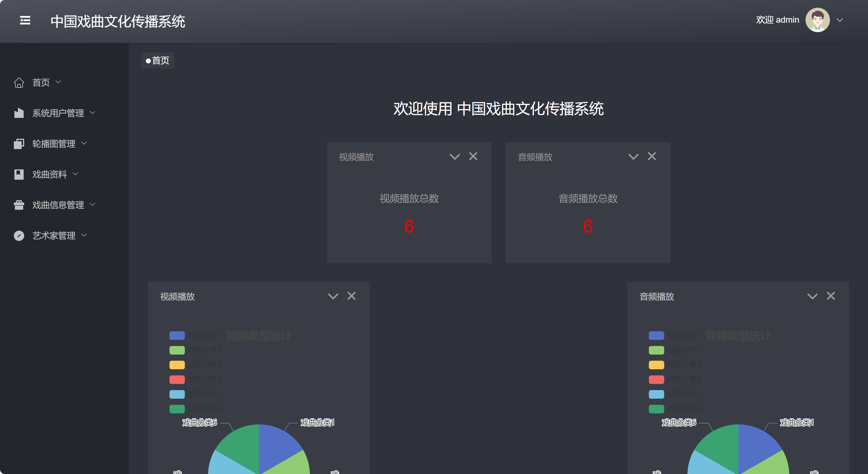Click the 系统用户管理 folder icon

point(19,113)
